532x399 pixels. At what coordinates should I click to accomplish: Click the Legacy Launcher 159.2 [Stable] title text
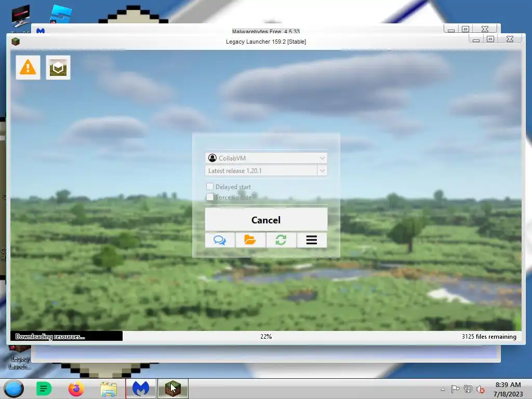point(266,42)
